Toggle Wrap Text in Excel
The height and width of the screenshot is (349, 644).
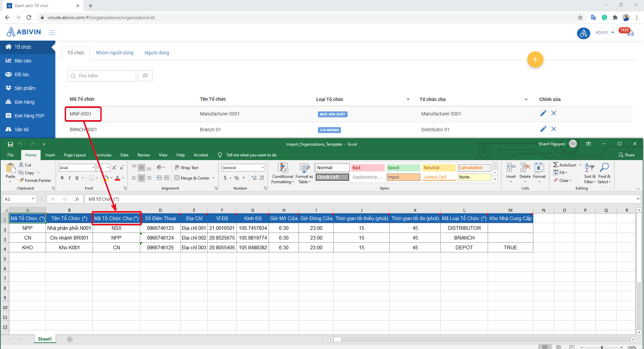pyautogui.click(x=186, y=167)
